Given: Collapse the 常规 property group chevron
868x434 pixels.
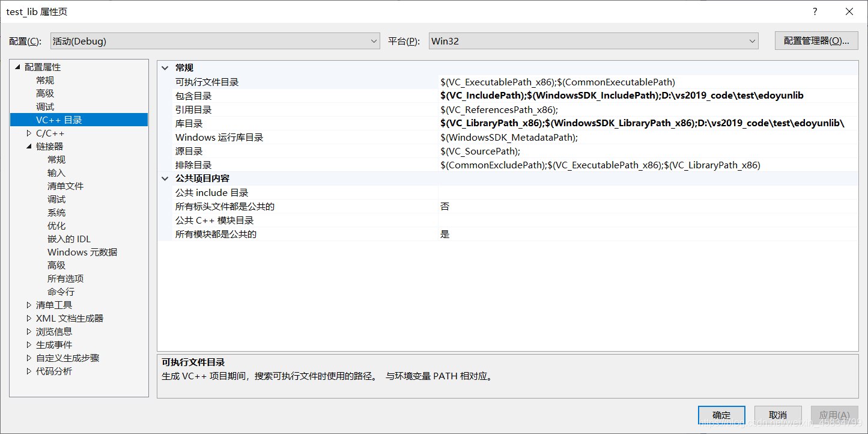Looking at the screenshot, I should pyautogui.click(x=166, y=68).
